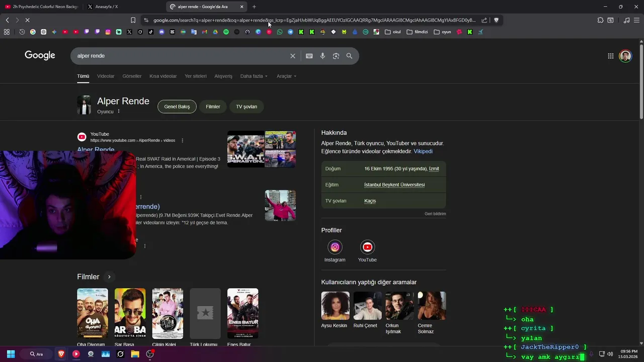This screenshot has width=644, height=362.
Task: Open the new tab plus button
Action: click(x=254, y=7)
